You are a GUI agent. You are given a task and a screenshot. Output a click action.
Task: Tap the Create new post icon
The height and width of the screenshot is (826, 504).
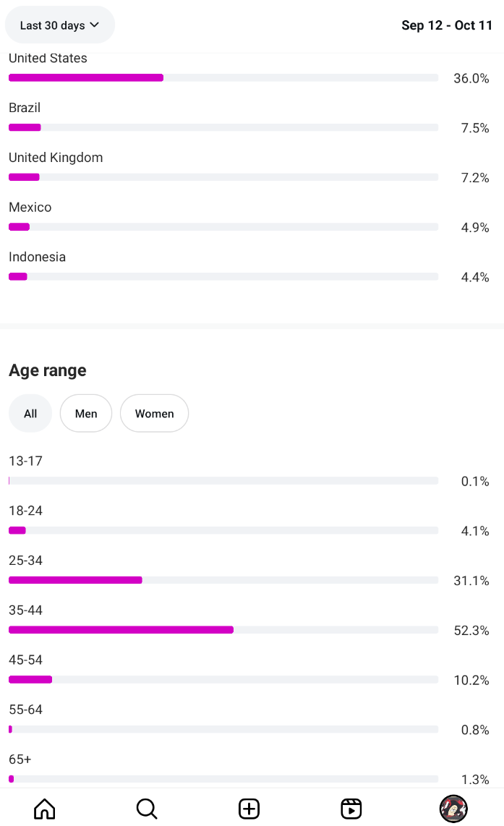pos(249,808)
